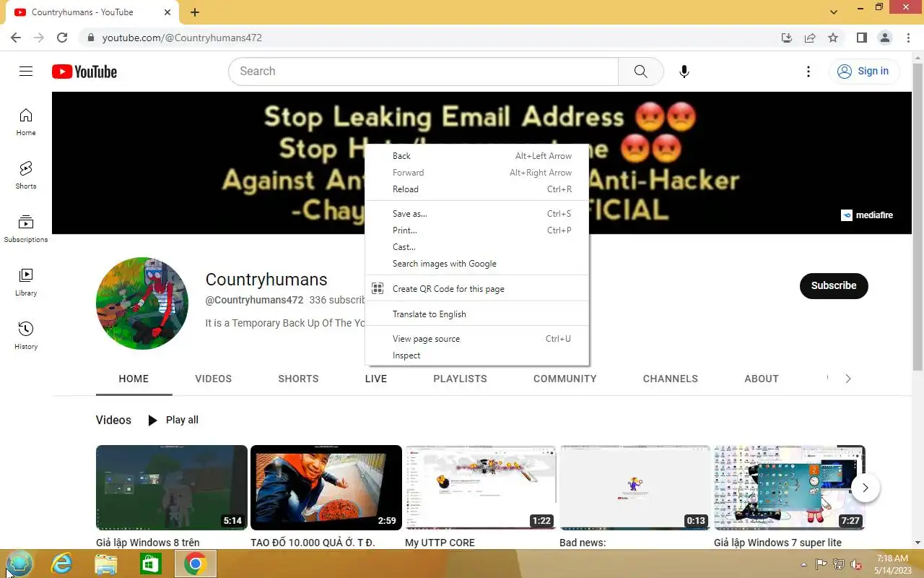The image size is (924, 578).
Task: Click the page scrollbar down arrow
Action: coord(918,543)
